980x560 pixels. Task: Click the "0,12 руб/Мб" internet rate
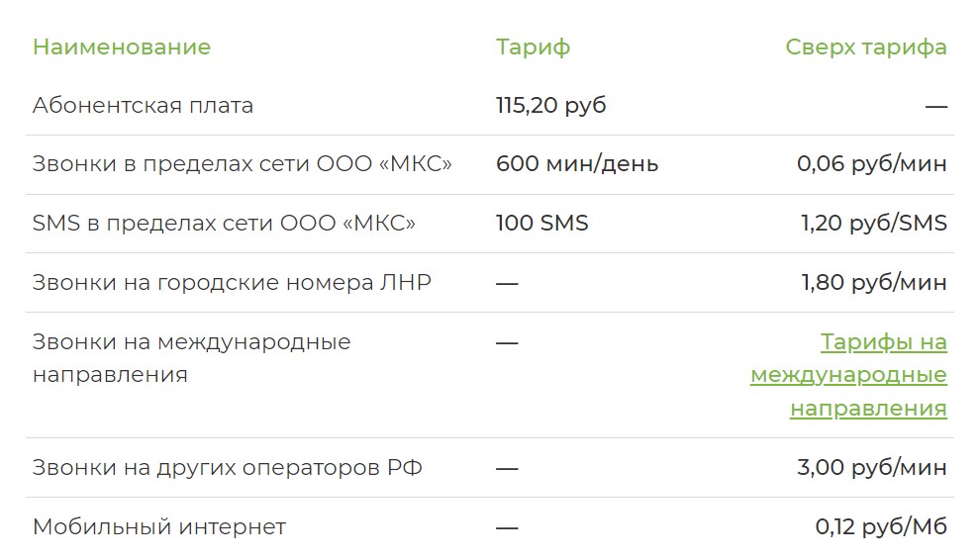880,526
